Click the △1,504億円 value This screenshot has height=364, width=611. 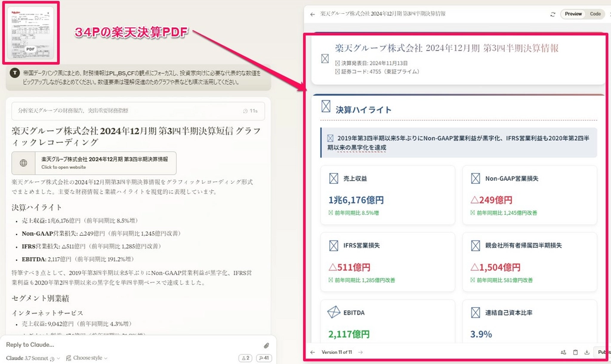[x=495, y=267]
